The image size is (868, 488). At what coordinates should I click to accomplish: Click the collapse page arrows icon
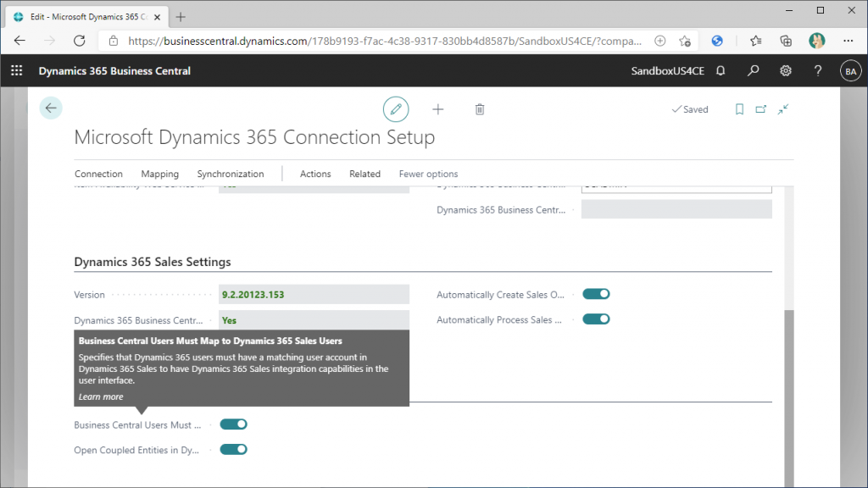click(782, 109)
